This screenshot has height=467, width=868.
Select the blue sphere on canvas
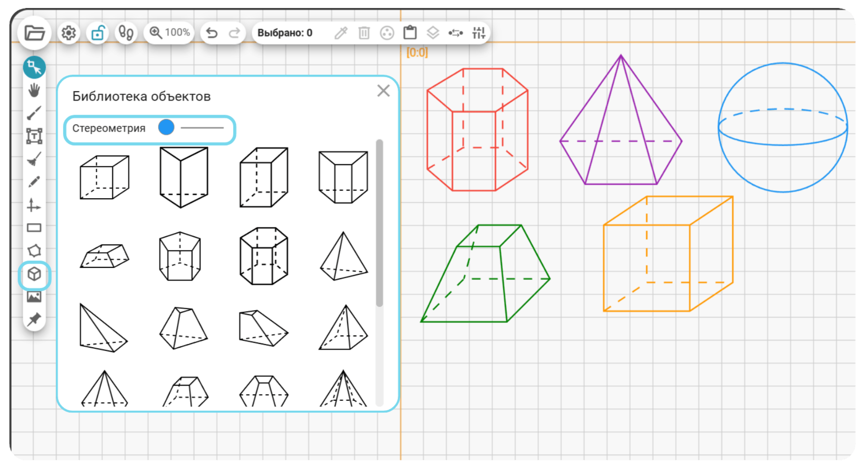coord(783,127)
